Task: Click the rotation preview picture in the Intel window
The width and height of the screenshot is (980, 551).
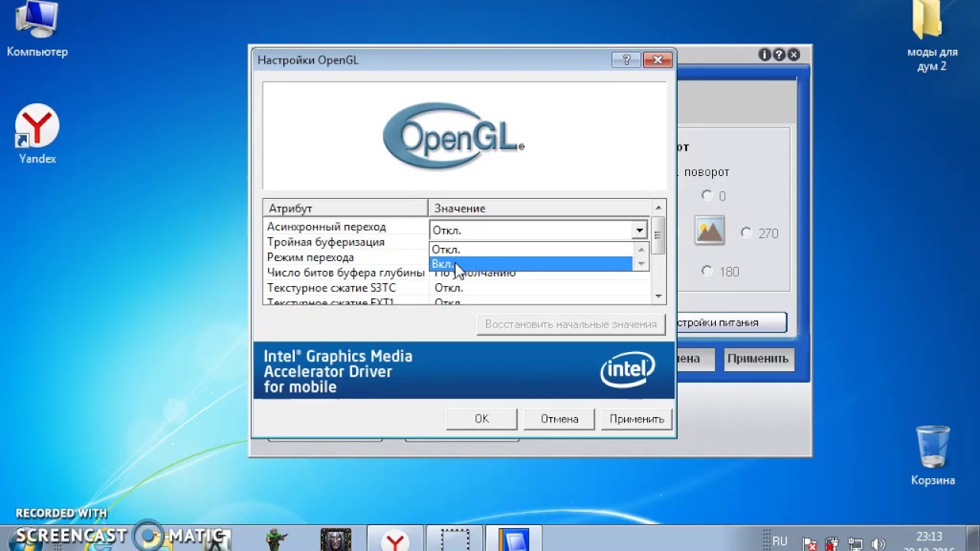Action: click(710, 230)
